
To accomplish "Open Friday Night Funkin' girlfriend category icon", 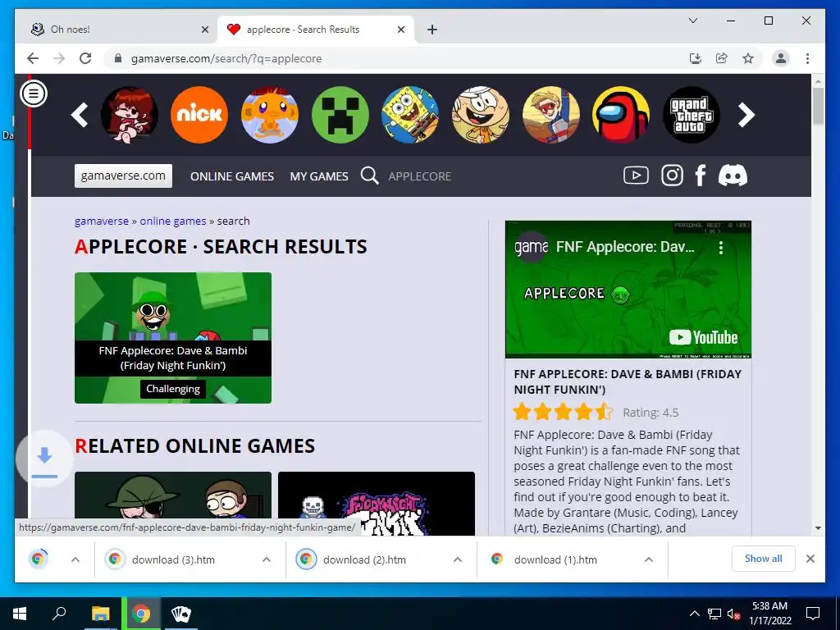I will (x=129, y=115).
